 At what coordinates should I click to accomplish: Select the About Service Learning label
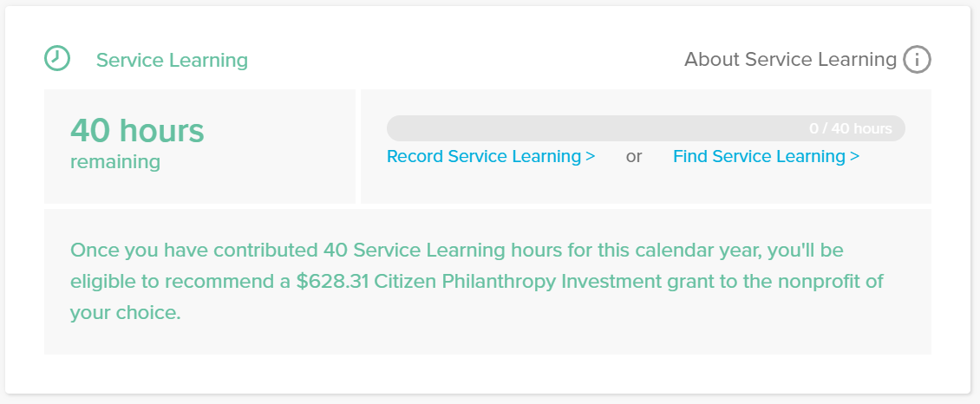(x=790, y=60)
